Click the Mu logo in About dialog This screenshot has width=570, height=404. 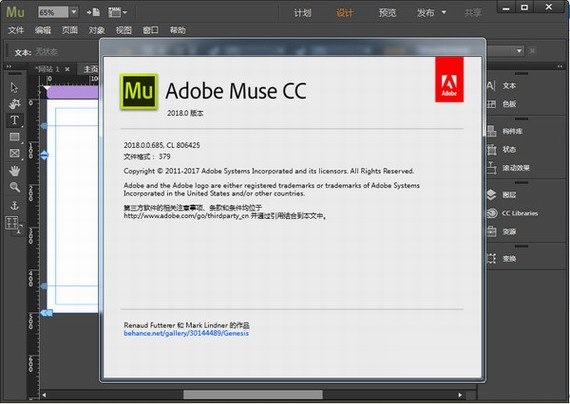[139, 92]
